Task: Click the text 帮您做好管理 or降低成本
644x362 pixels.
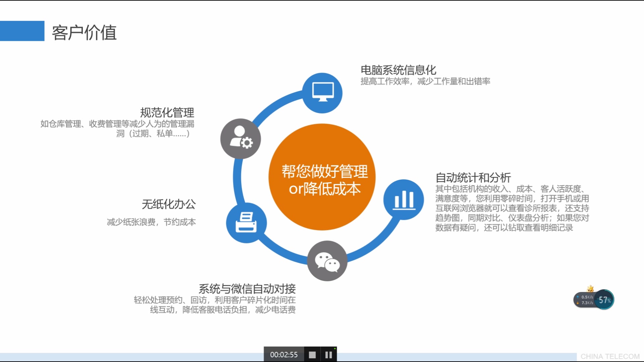Action: (325, 180)
